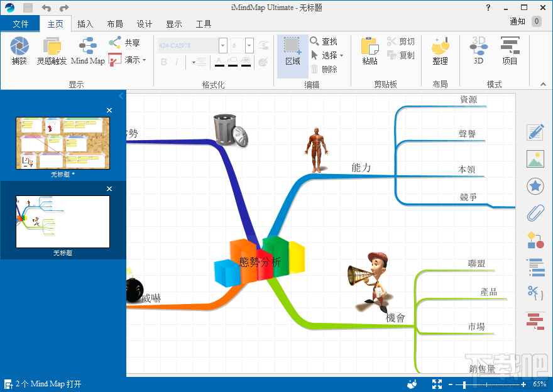Toggle the 区域 region selection tool
Screen dimensions: 553x392
tap(293, 52)
